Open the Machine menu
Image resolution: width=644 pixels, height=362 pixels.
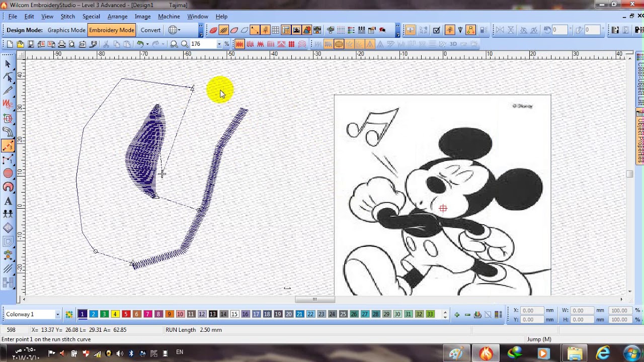[x=169, y=17]
